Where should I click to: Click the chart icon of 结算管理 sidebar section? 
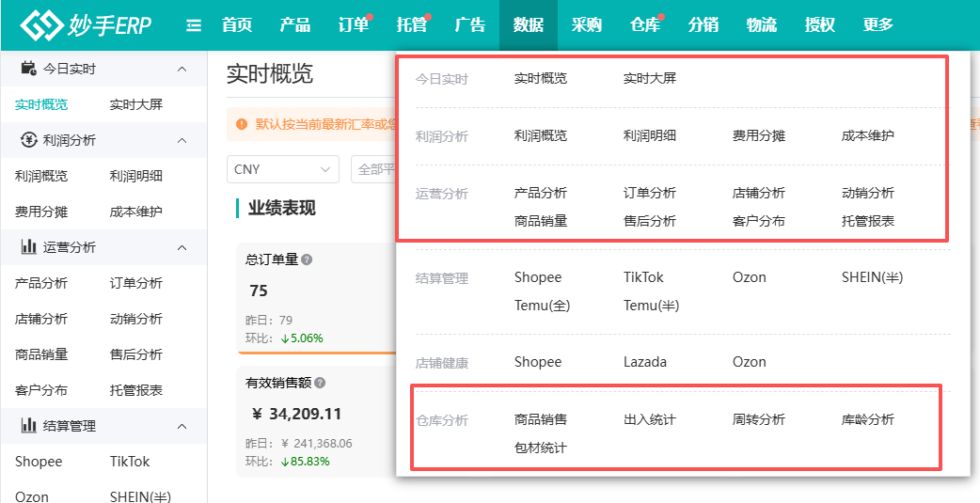point(28,426)
